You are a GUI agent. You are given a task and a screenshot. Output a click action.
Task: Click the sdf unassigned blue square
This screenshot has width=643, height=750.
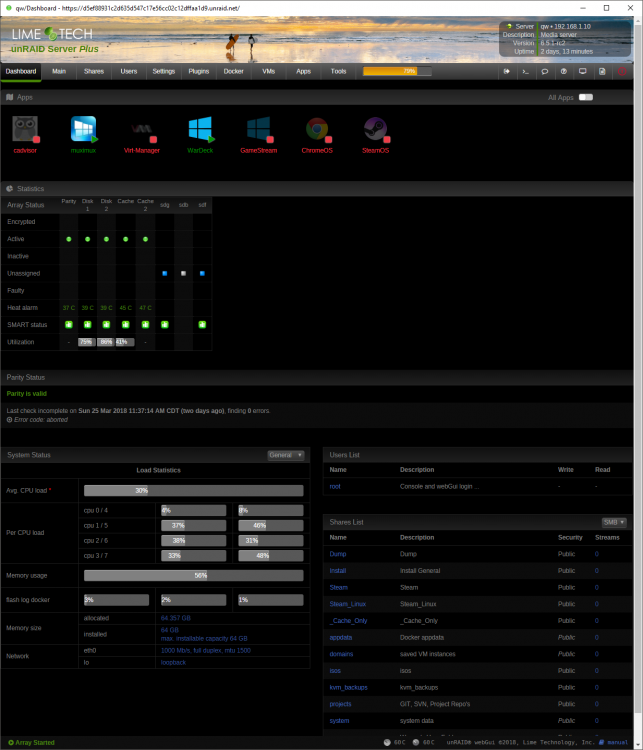click(x=202, y=274)
